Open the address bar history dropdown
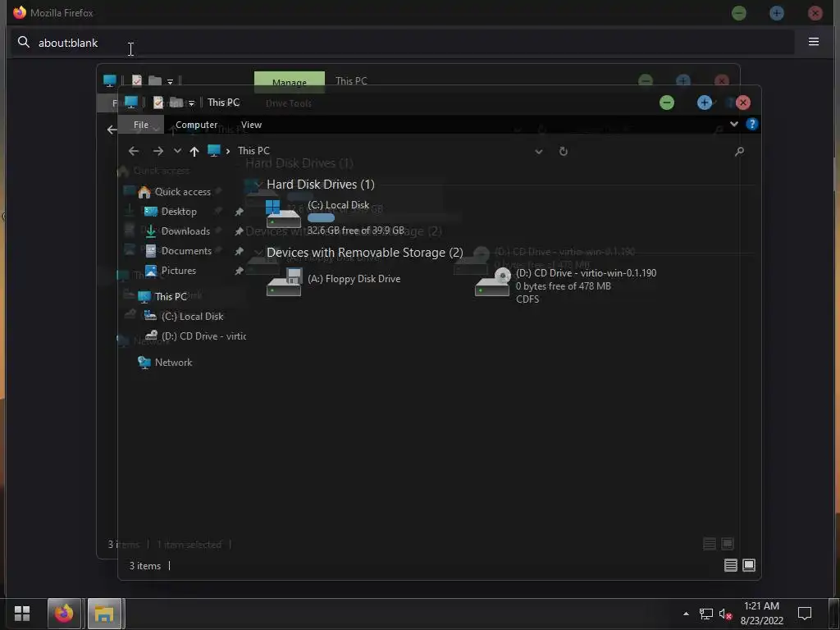Image resolution: width=840 pixels, height=630 pixels. click(x=539, y=152)
